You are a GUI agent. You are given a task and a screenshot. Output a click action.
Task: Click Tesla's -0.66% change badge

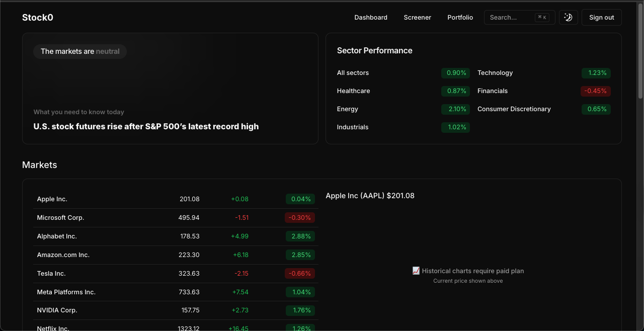tap(300, 274)
